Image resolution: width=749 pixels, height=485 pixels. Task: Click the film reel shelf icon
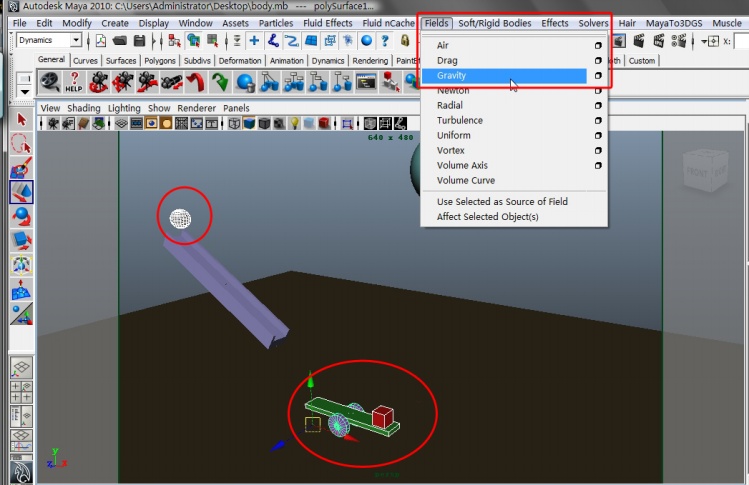[50, 82]
